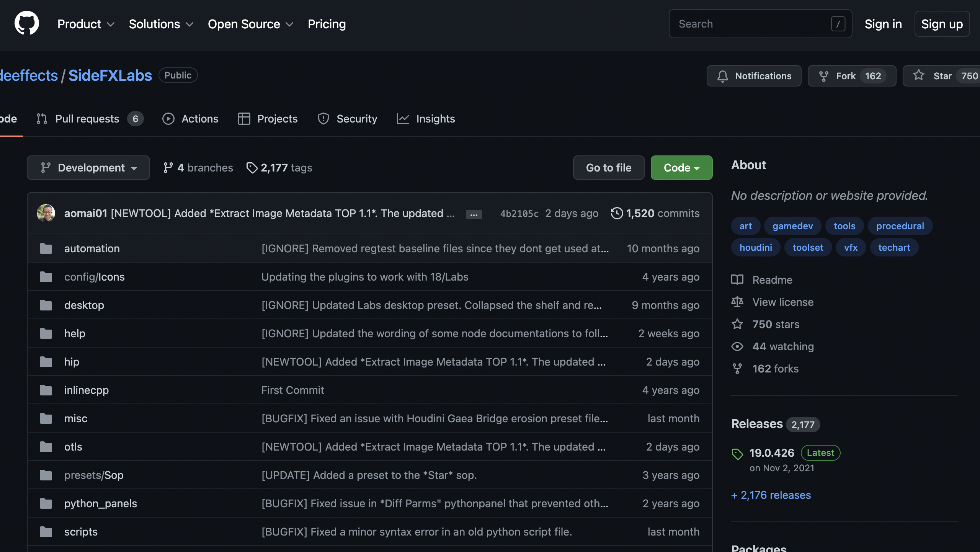Expand the Product menu
Screen dimensions: 980x552
point(86,24)
